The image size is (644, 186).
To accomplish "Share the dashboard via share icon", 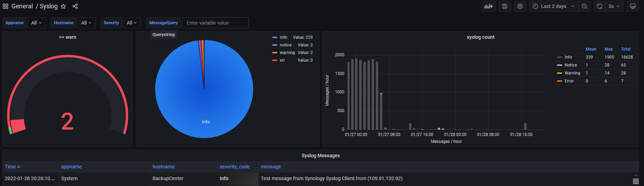I will pos(75,6).
